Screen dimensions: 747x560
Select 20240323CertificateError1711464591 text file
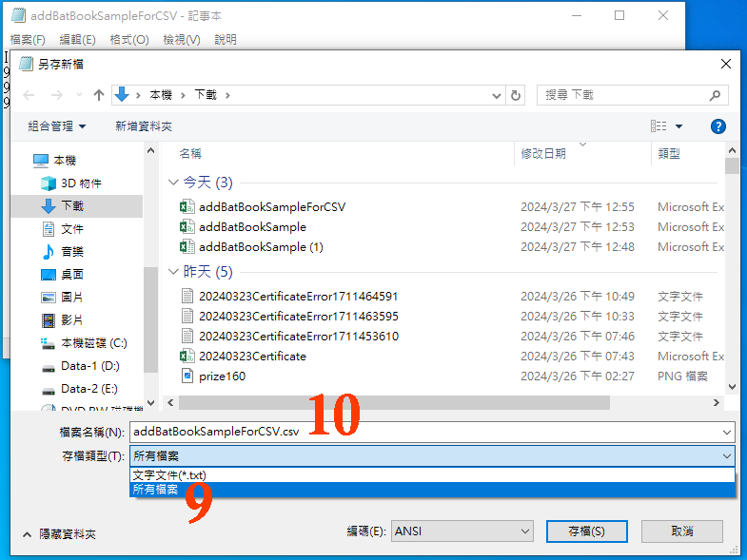298,297
